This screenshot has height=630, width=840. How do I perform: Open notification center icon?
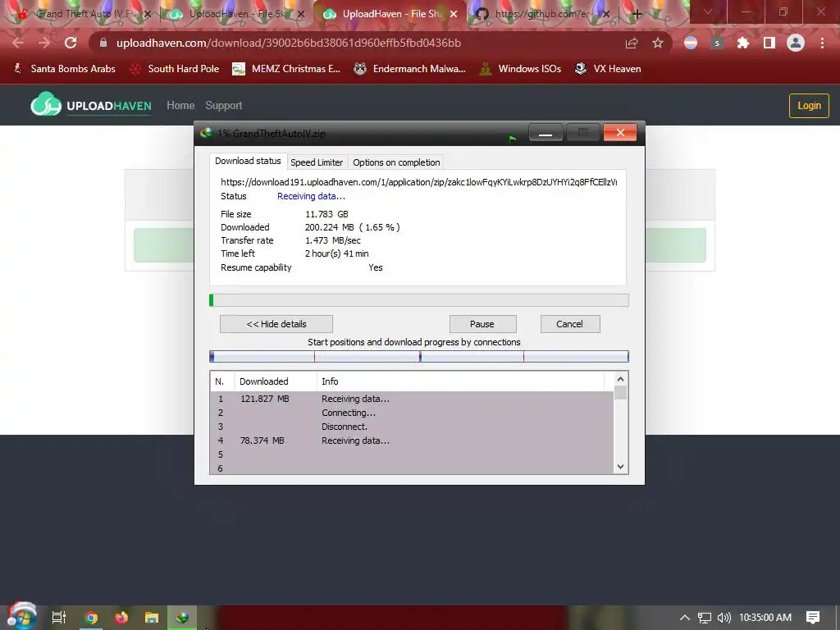click(x=813, y=618)
